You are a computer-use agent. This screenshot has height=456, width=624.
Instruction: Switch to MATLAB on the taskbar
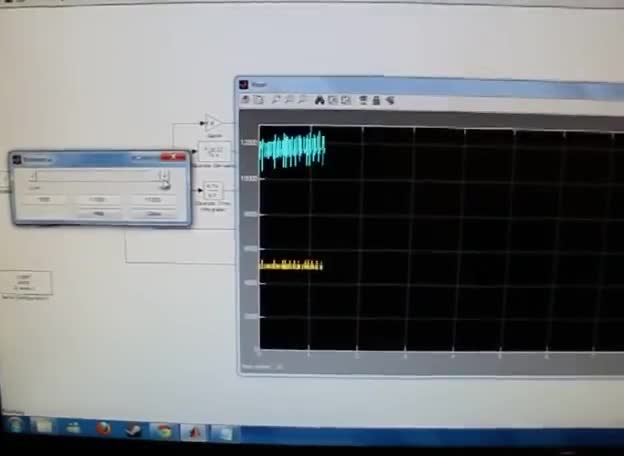coord(195,432)
